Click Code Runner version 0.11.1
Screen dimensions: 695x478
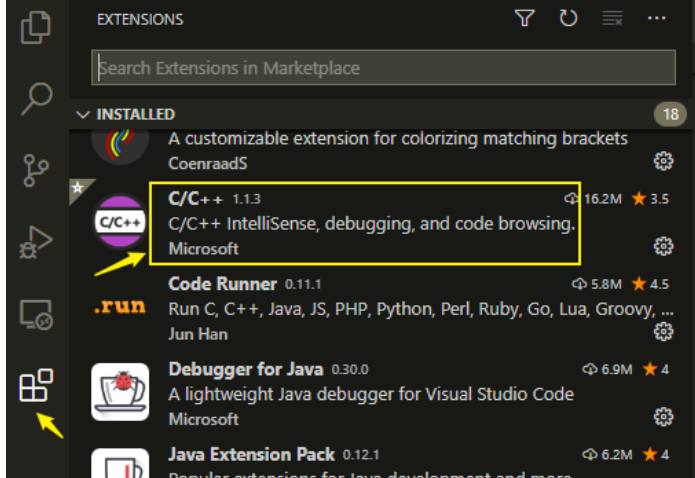pos(303,284)
